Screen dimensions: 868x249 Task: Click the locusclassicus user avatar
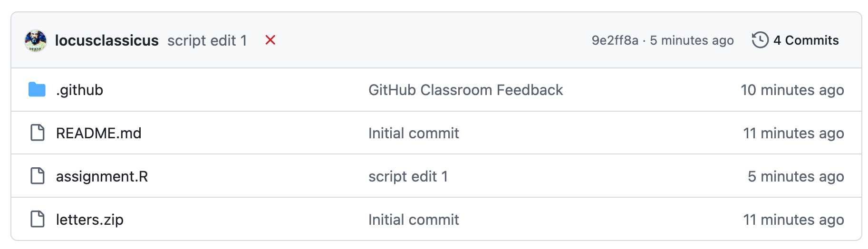pos(36,40)
